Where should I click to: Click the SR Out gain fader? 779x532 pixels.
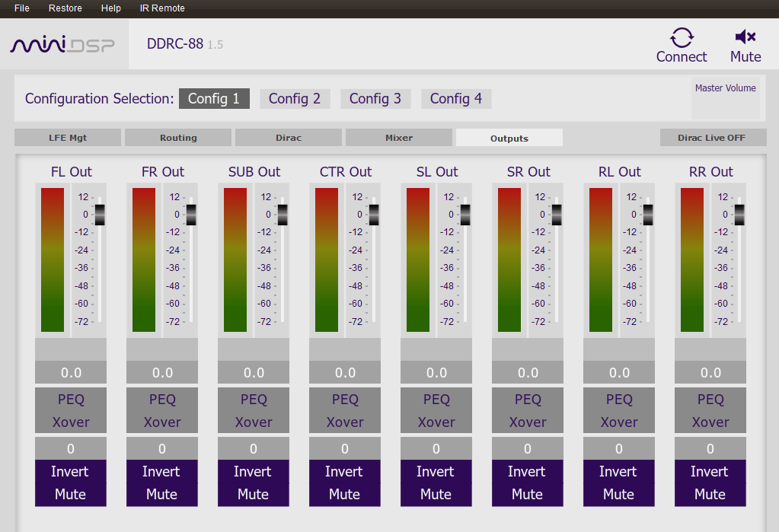(x=557, y=215)
